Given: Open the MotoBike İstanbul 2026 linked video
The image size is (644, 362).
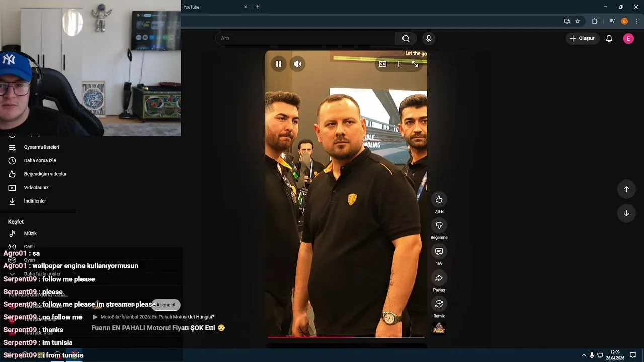Looking at the screenshot, I should pyautogui.click(x=153, y=317).
